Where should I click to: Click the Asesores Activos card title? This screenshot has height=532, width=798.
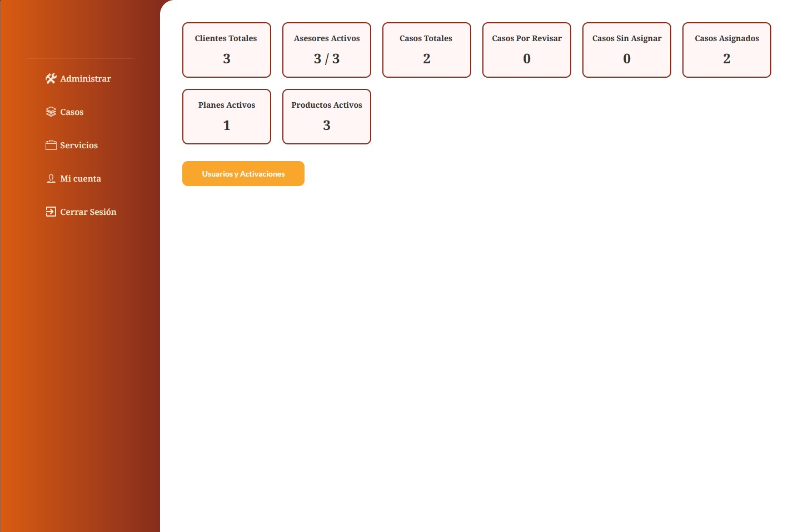point(327,38)
